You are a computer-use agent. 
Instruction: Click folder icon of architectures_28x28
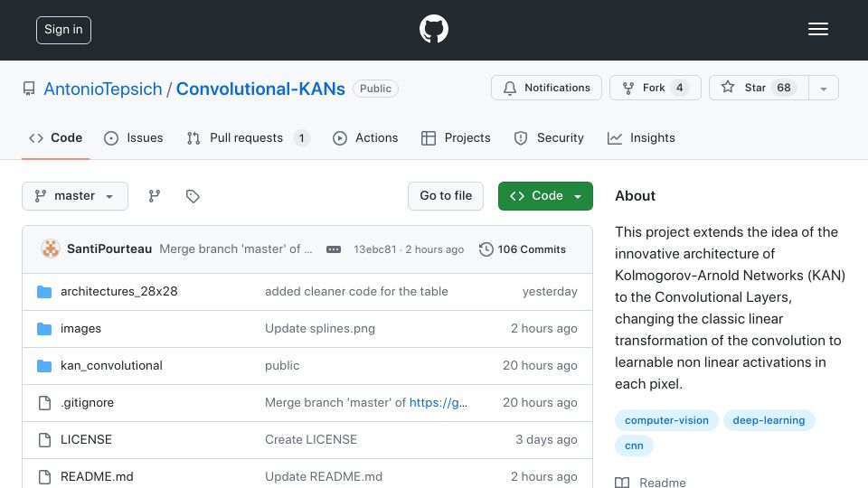pyautogui.click(x=44, y=292)
